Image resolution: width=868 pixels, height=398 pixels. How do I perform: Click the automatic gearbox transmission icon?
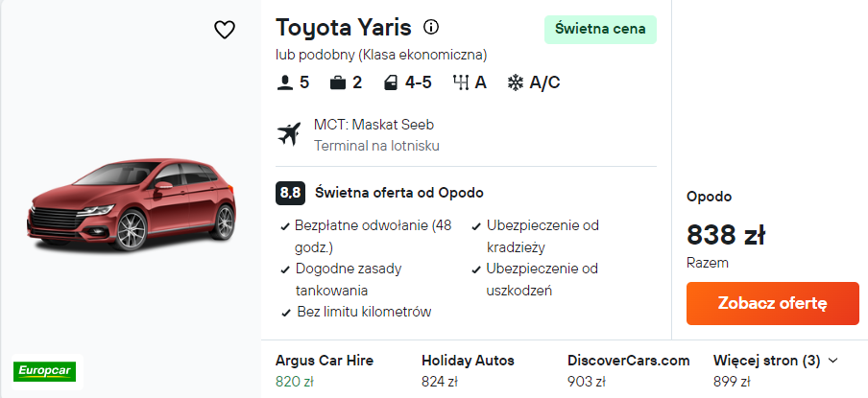pos(461,82)
